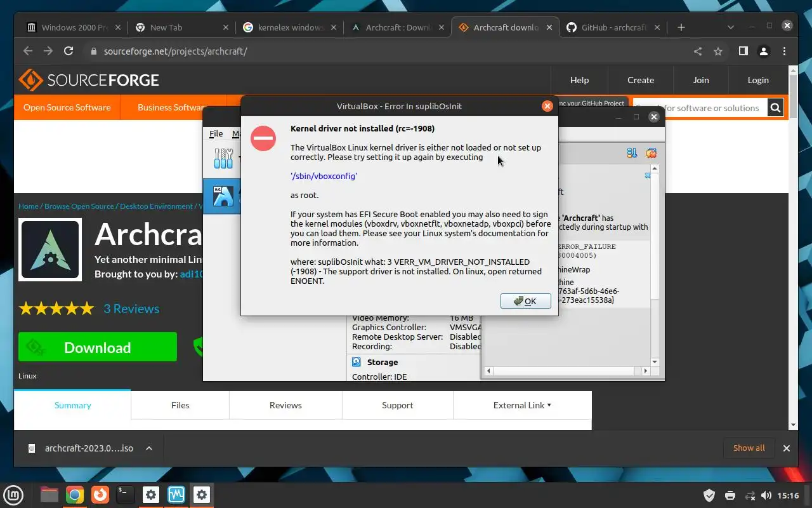Open the Chrome profile avatar
The width and height of the screenshot is (812, 508).
pos(764,51)
